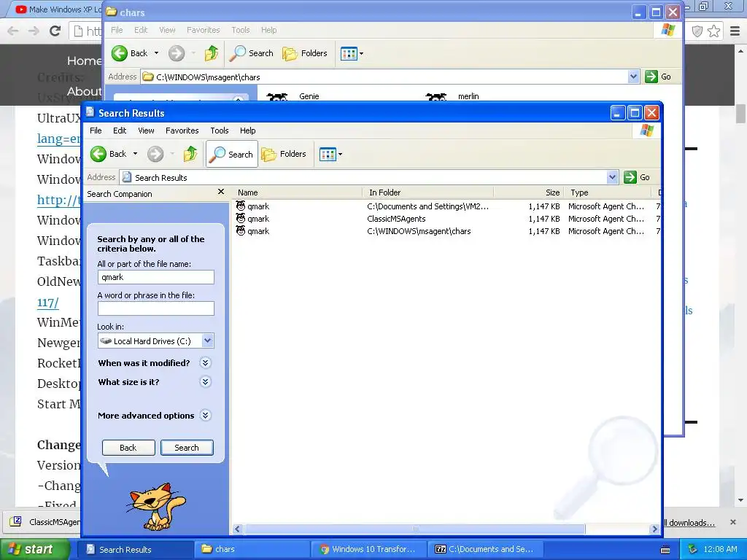Click Back button in chars window toolbar
Screen dimensions: 747x560
click(x=130, y=53)
